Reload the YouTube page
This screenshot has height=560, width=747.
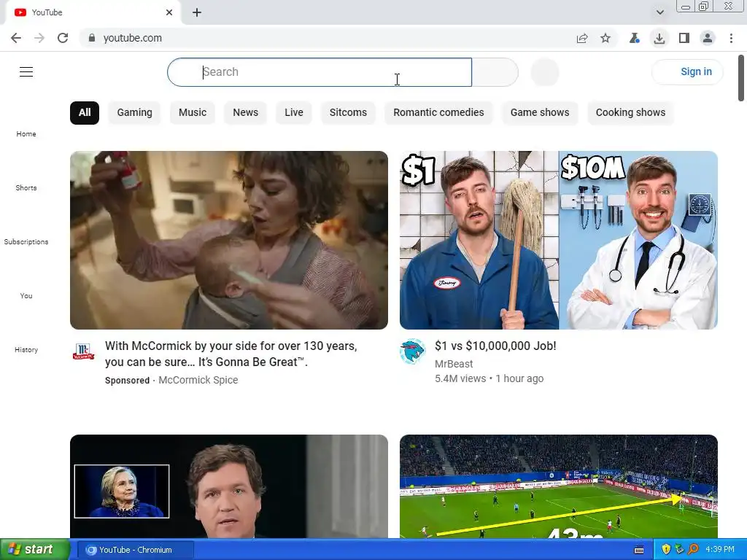[x=63, y=38]
